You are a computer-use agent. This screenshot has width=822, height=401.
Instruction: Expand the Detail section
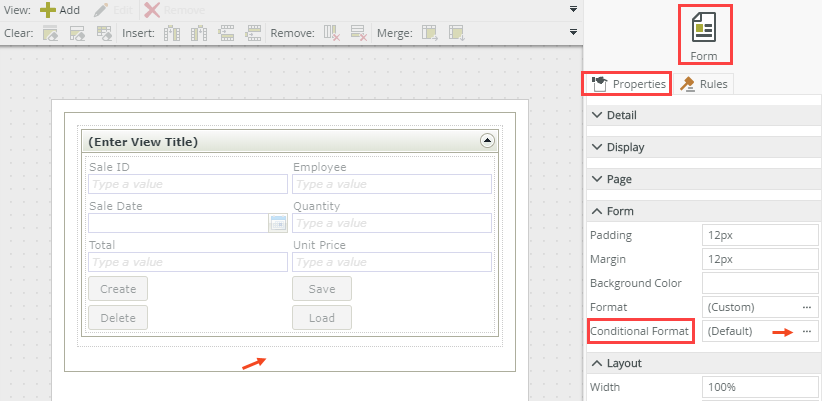click(704, 115)
